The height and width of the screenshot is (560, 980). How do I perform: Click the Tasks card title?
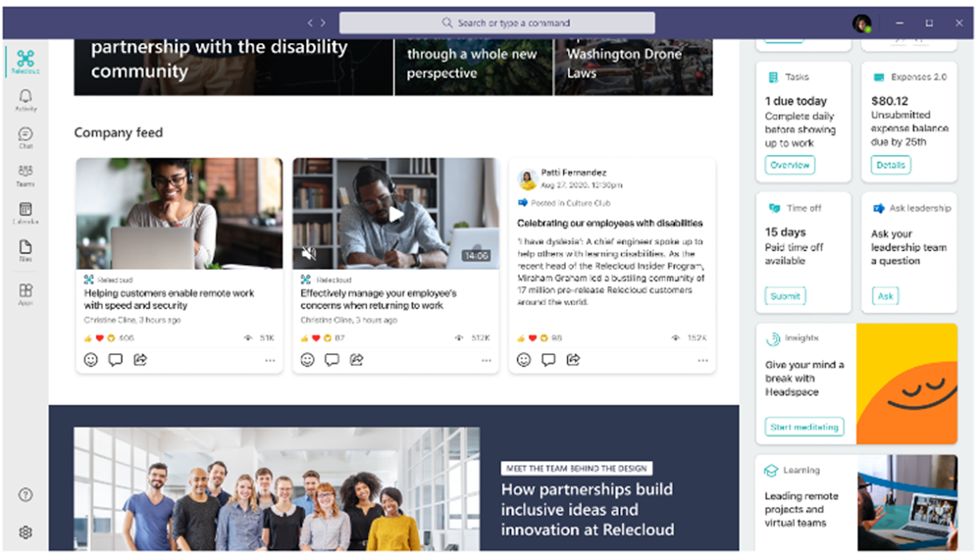[x=797, y=76]
